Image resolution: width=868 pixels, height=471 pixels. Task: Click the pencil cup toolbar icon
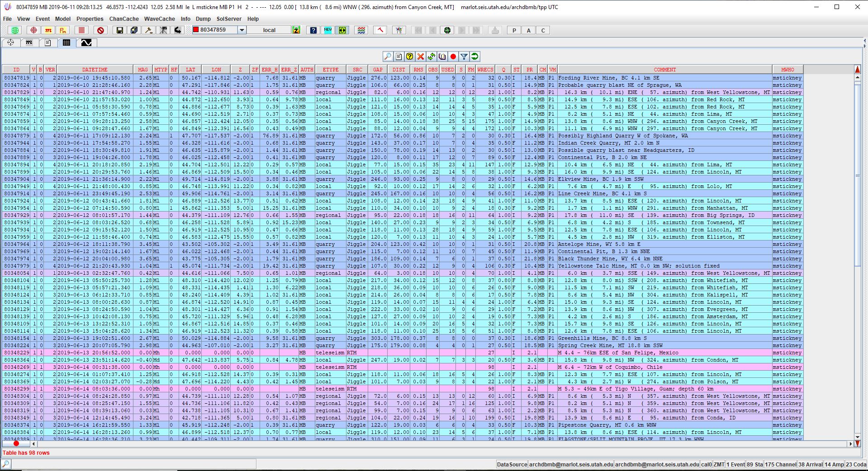click(399, 30)
